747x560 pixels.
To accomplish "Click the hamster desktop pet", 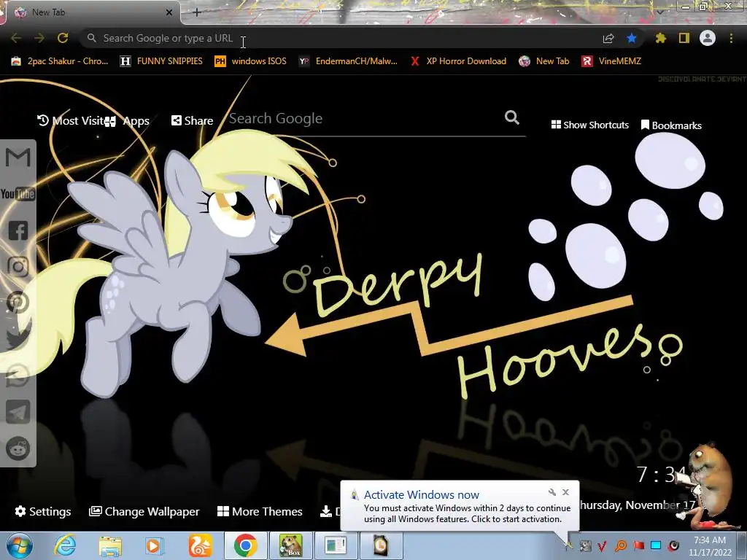I will [x=707, y=486].
